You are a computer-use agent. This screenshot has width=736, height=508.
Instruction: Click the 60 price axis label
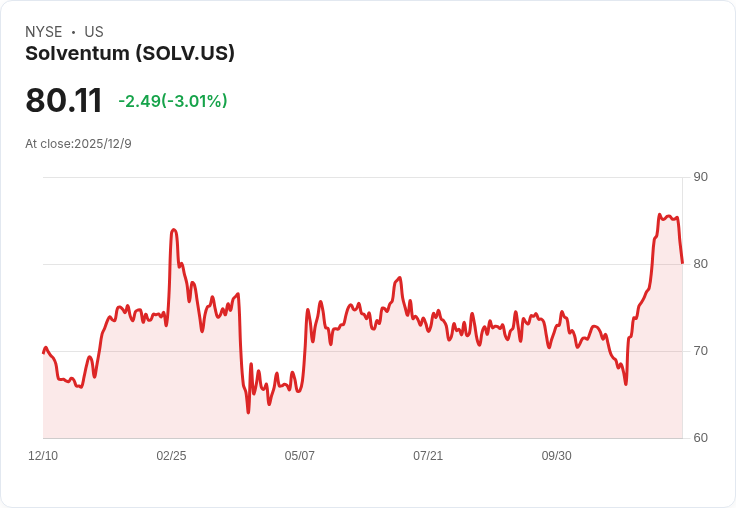[x=700, y=438]
